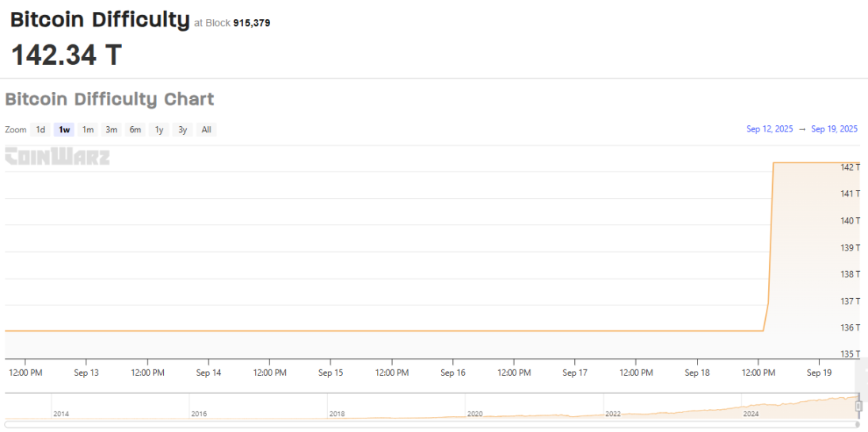Click the flat chart line above Sep 15
This screenshot has height=432, width=868.
pos(330,331)
